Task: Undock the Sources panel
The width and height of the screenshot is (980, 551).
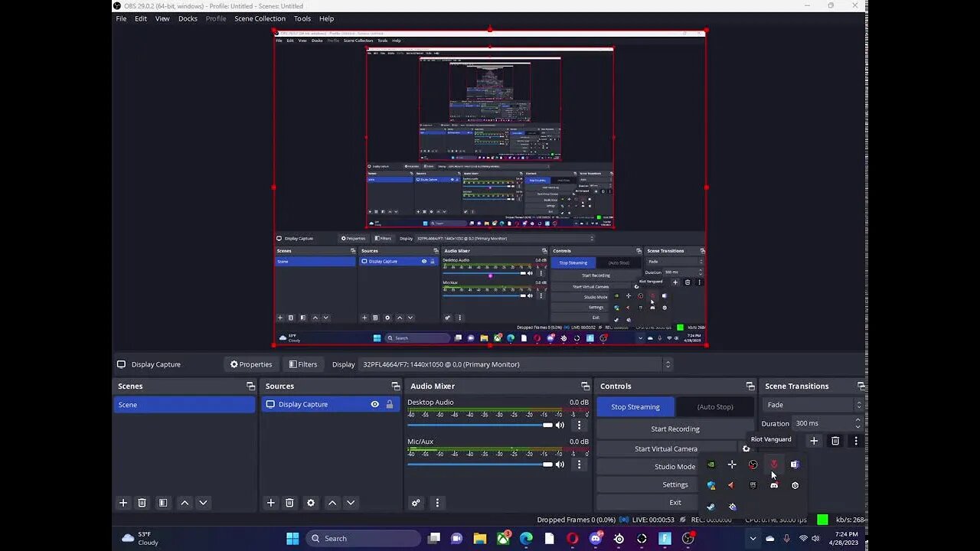Action: (396, 386)
